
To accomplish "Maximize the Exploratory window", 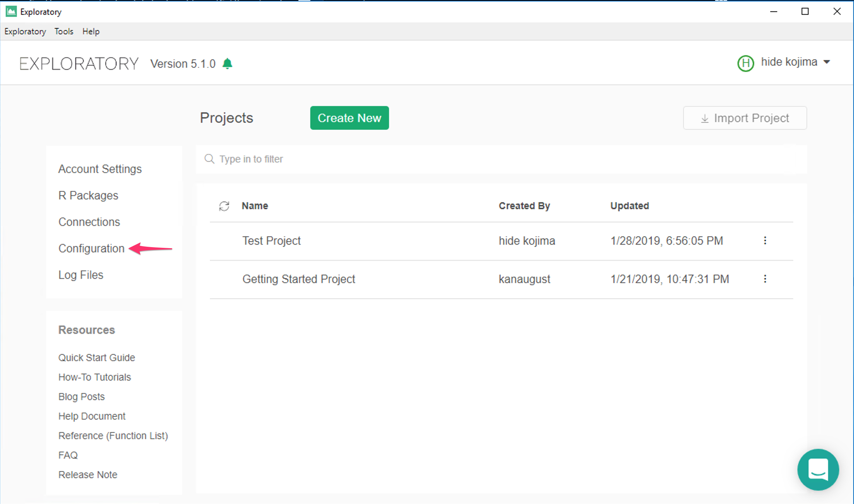I will [805, 12].
